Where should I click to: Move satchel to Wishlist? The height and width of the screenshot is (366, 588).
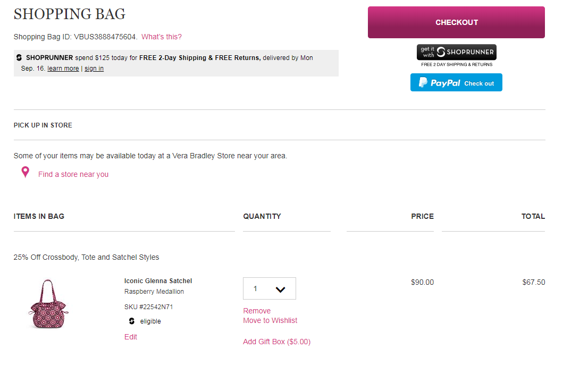tap(270, 320)
